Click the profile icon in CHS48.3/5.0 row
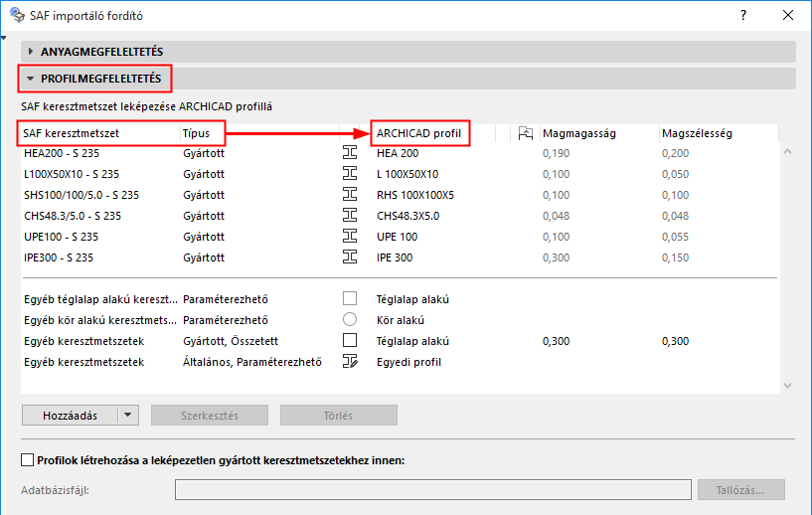812x515 pixels. (x=350, y=215)
